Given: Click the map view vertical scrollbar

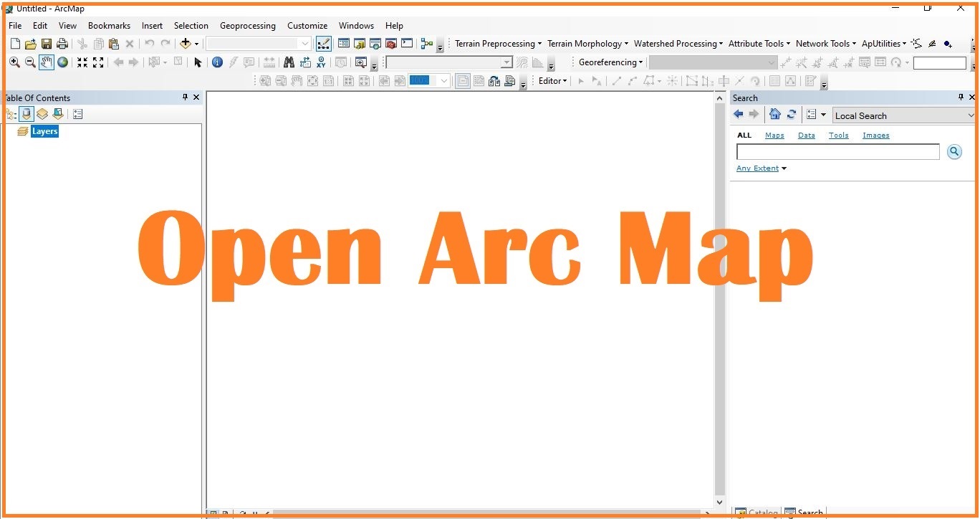Looking at the screenshot, I should pyautogui.click(x=720, y=300).
